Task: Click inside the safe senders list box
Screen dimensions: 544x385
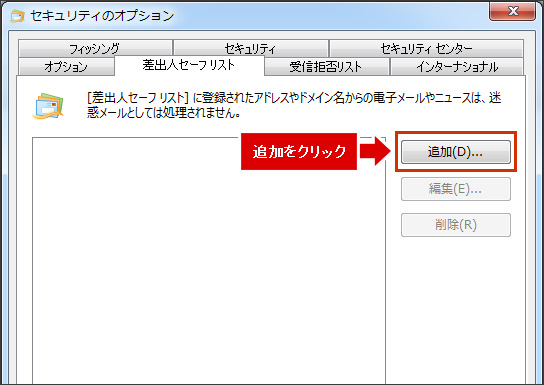Action: pos(209,260)
